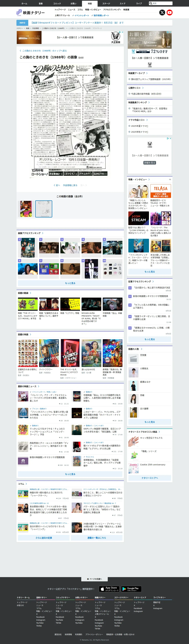The image size is (189, 644).
Task: Go to previous image with 前へ
Action: [57, 185]
